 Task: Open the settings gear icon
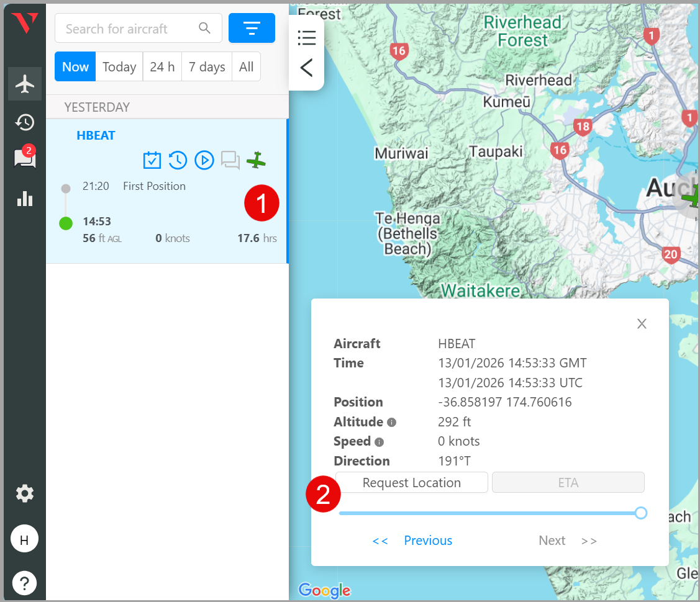click(x=25, y=494)
